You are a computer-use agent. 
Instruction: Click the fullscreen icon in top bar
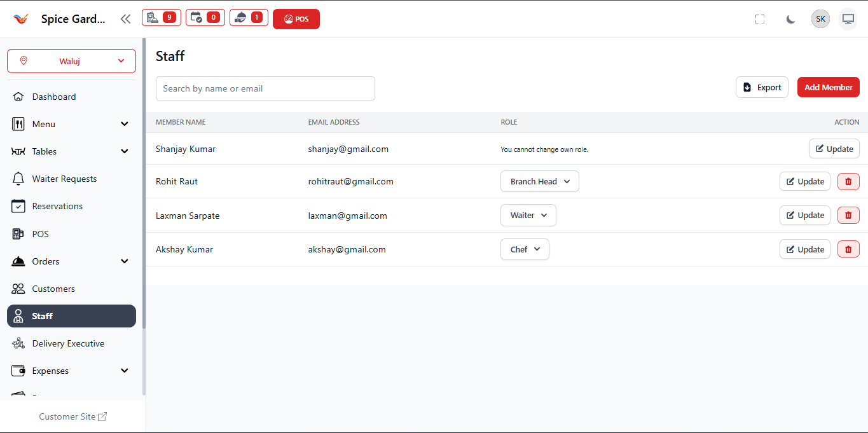point(759,18)
